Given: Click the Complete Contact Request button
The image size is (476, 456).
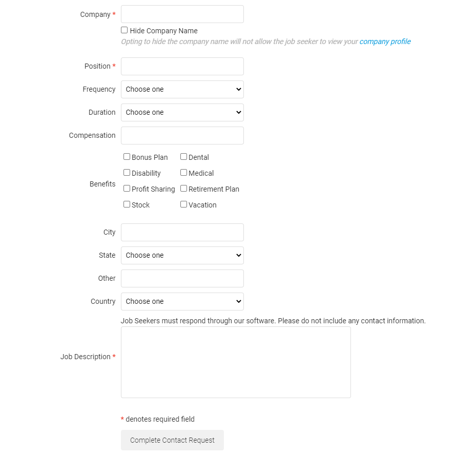Looking at the screenshot, I should tap(172, 440).
